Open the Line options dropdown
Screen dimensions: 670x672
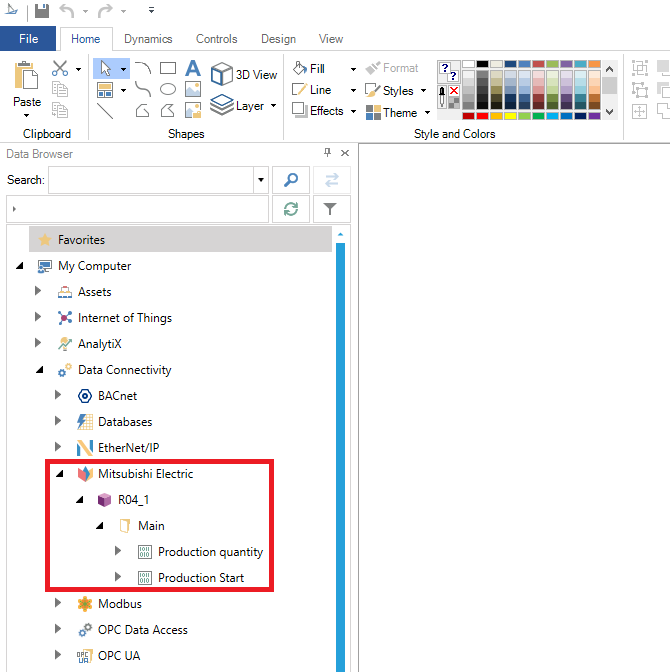coord(353,90)
